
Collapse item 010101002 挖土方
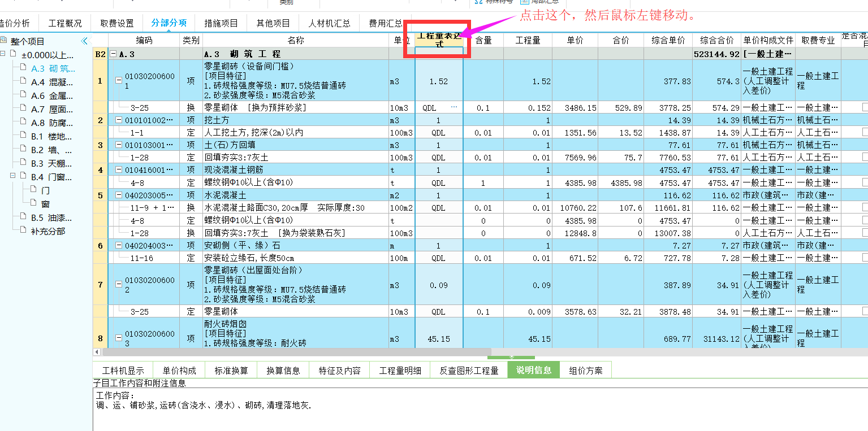[119, 120]
